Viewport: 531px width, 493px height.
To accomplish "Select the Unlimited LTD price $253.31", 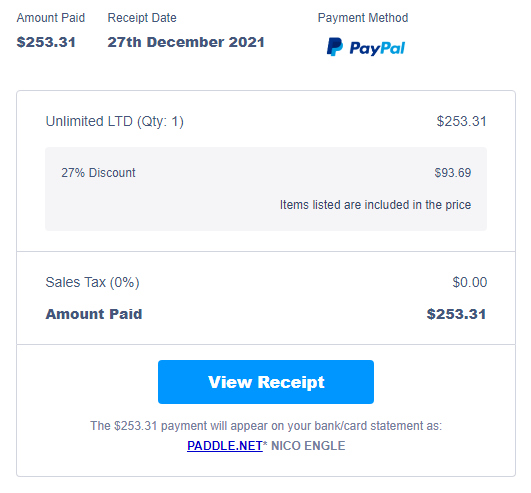I will click(x=461, y=121).
